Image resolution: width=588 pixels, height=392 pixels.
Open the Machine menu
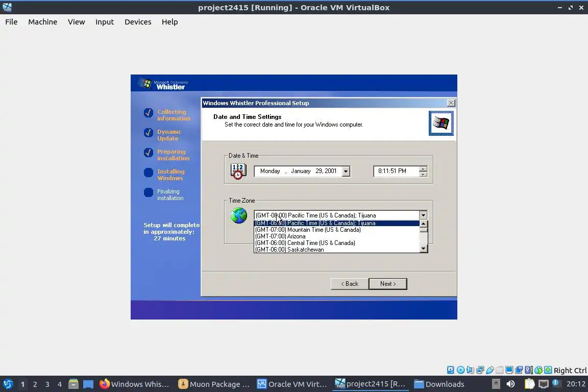click(43, 22)
